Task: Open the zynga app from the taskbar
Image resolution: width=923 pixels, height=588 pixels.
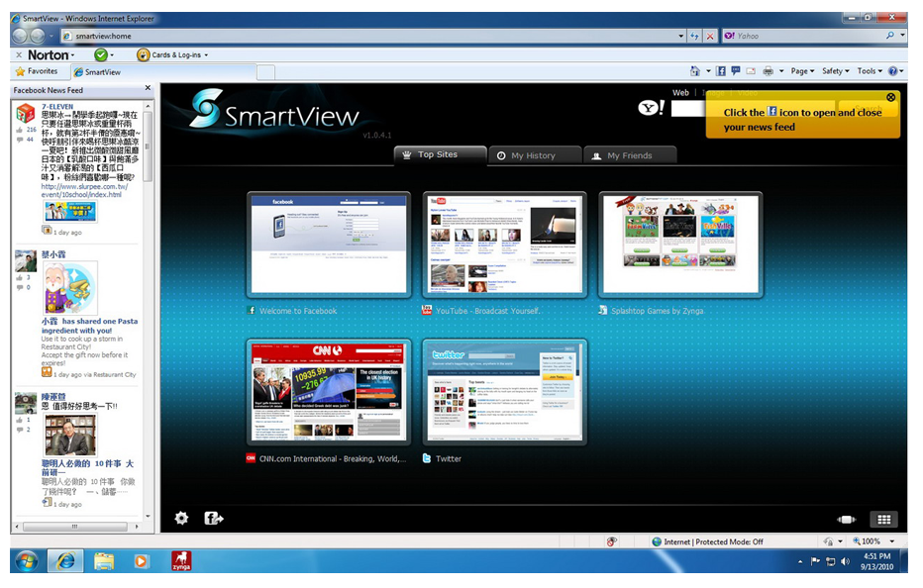Action: (181, 561)
